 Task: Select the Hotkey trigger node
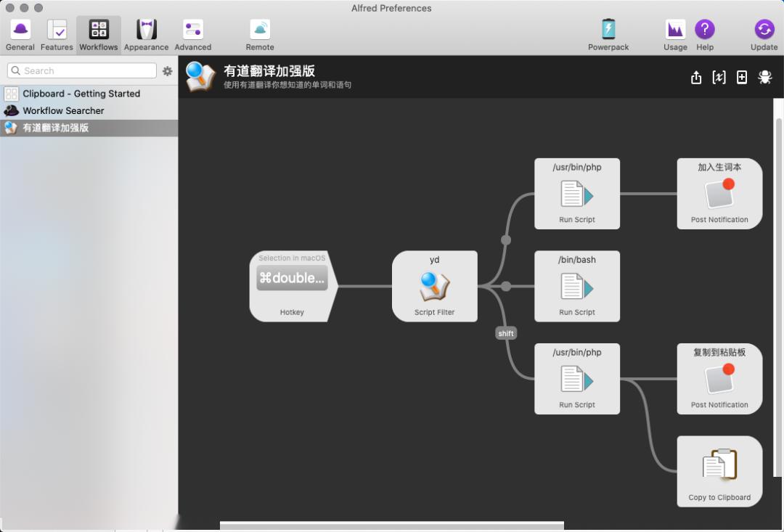(x=293, y=286)
